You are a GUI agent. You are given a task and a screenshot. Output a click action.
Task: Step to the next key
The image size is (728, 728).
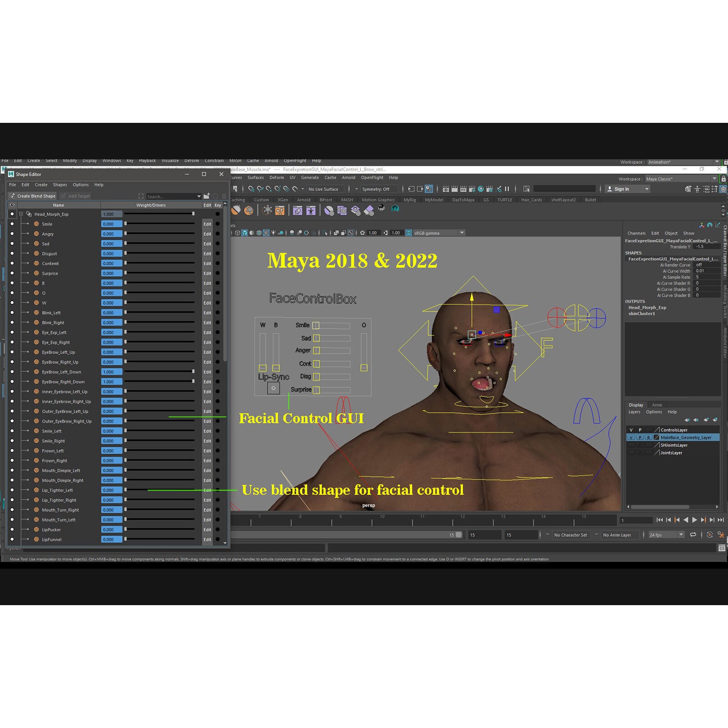coord(703,520)
